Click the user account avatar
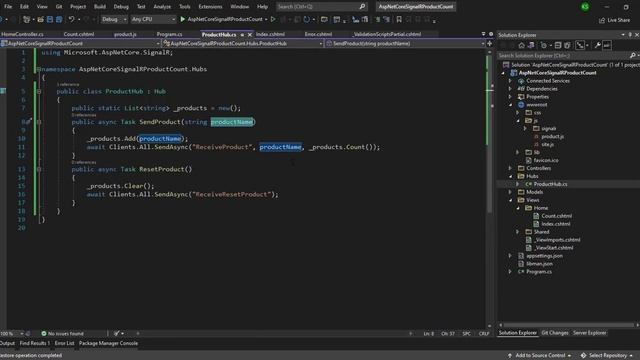This screenshot has height=360, width=640. pyautogui.click(x=585, y=7)
